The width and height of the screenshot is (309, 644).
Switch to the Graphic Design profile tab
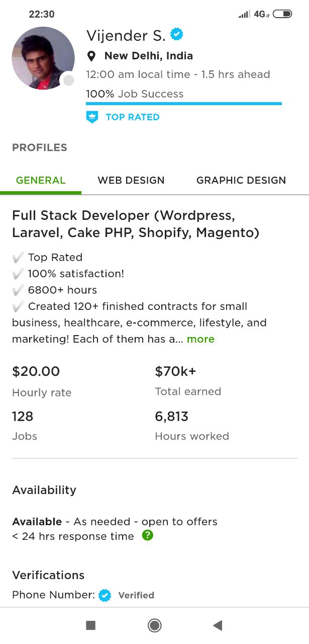(241, 180)
